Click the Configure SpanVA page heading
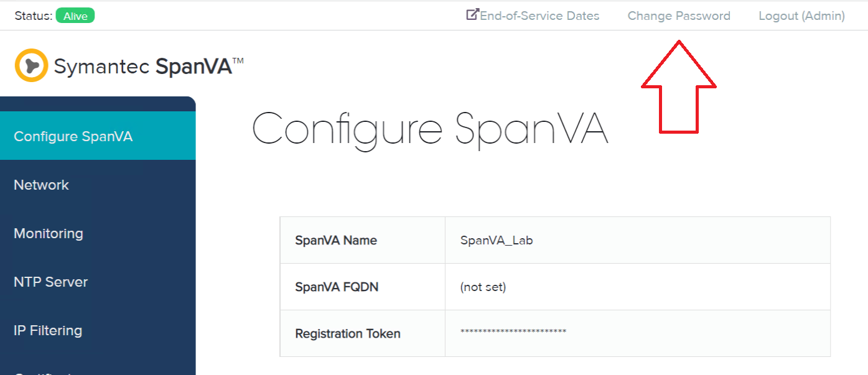868x375 pixels. click(429, 129)
